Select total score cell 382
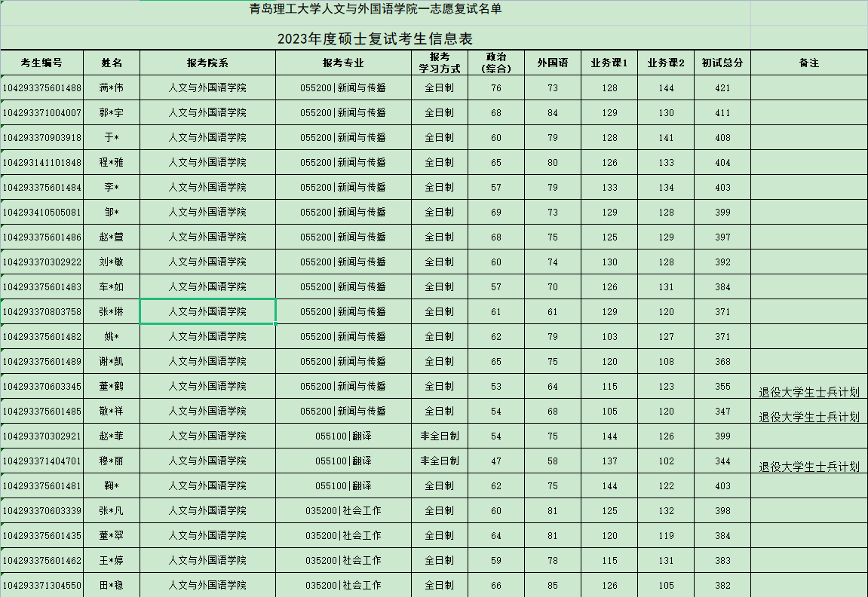 point(722,586)
